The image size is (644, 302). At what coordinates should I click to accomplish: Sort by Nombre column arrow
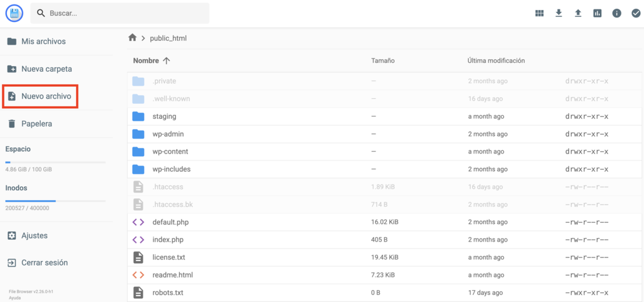tap(166, 61)
